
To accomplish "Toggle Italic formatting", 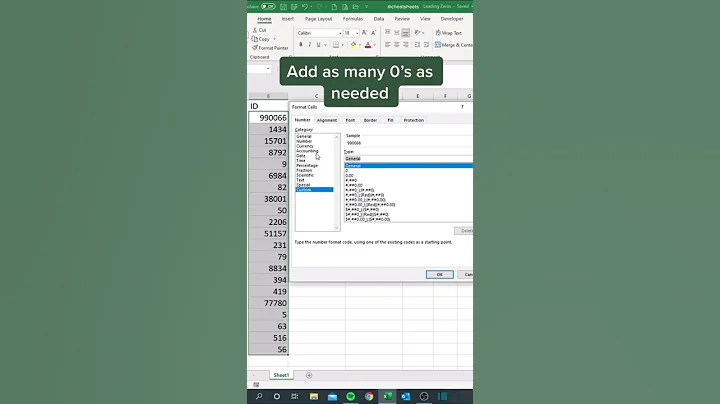I will pyautogui.click(x=309, y=45).
